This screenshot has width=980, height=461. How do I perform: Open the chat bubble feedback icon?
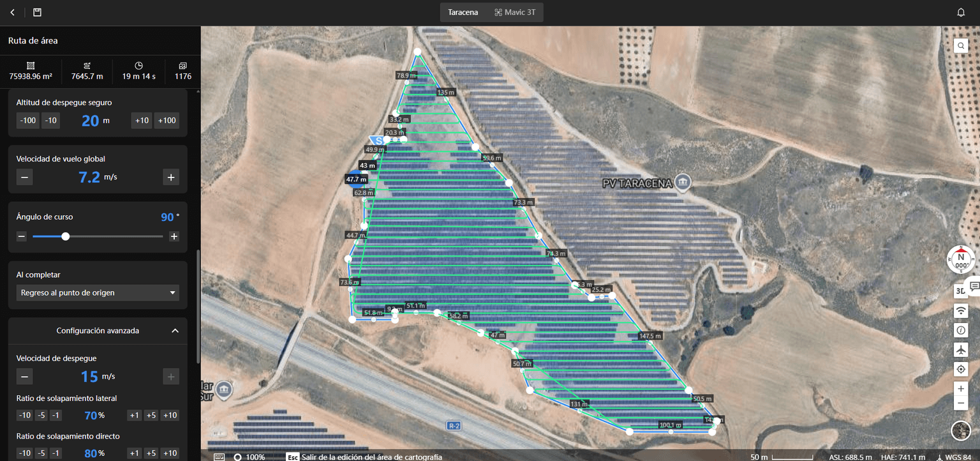click(x=974, y=286)
